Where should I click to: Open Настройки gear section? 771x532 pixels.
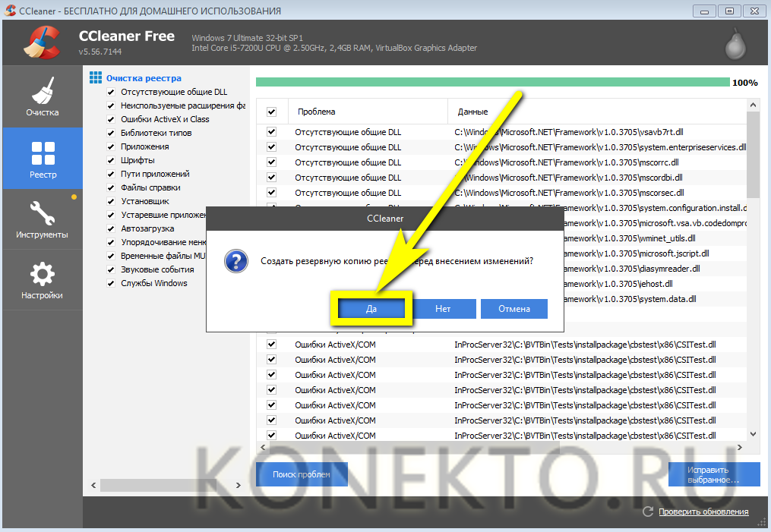[42, 279]
